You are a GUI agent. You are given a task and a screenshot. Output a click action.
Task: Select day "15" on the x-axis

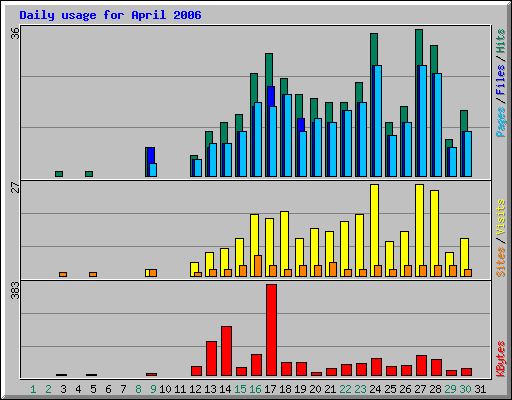tap(240, 389)
